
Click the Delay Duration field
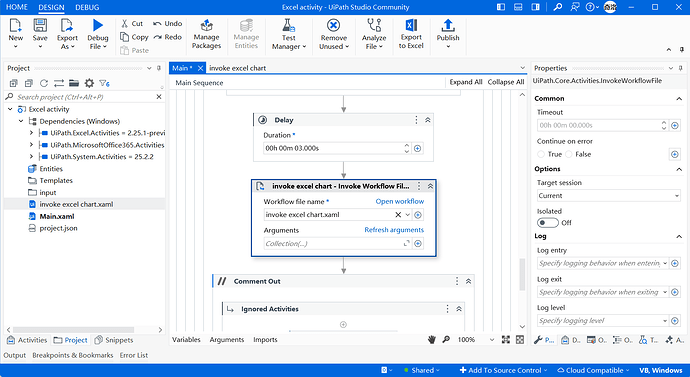click(x=334, y=148)
